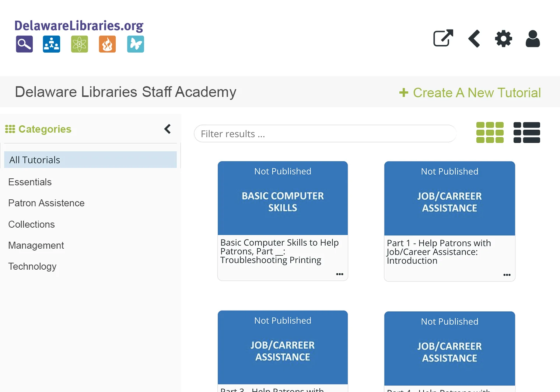
Task: Open the DelawareLibraries.org logo link
Action: pyautogui.click(x=79, y=26)
